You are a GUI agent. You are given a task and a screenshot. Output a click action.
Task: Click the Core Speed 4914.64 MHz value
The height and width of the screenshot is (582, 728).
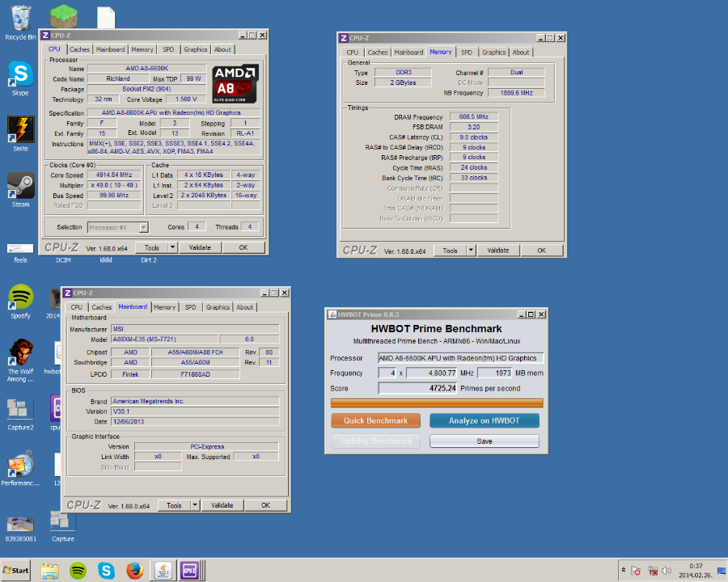[x=114, y=175]
